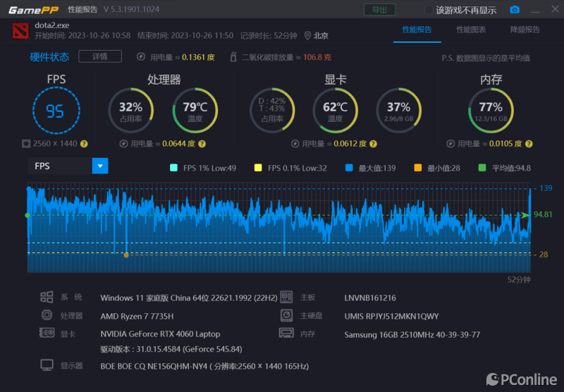Open help icon beside 0.0105 度
Image resolution: width=564 pixels, height=392 pixels.
pos(529,145)
